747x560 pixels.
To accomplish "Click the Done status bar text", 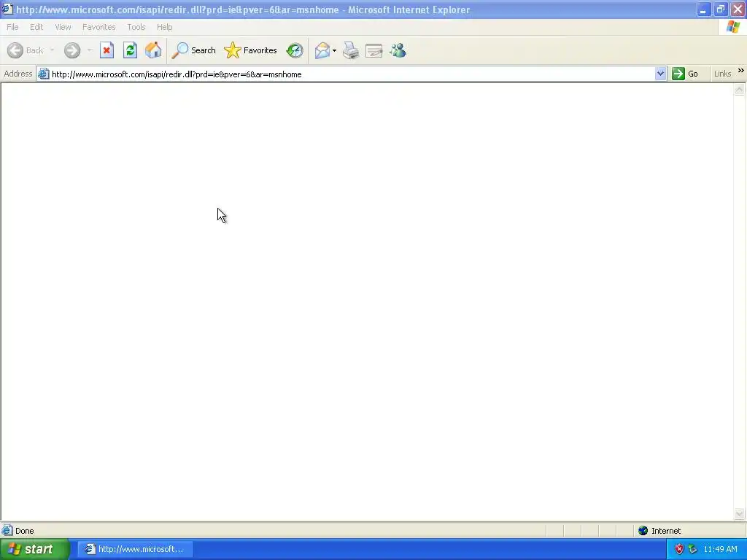I will click(24, 531).
